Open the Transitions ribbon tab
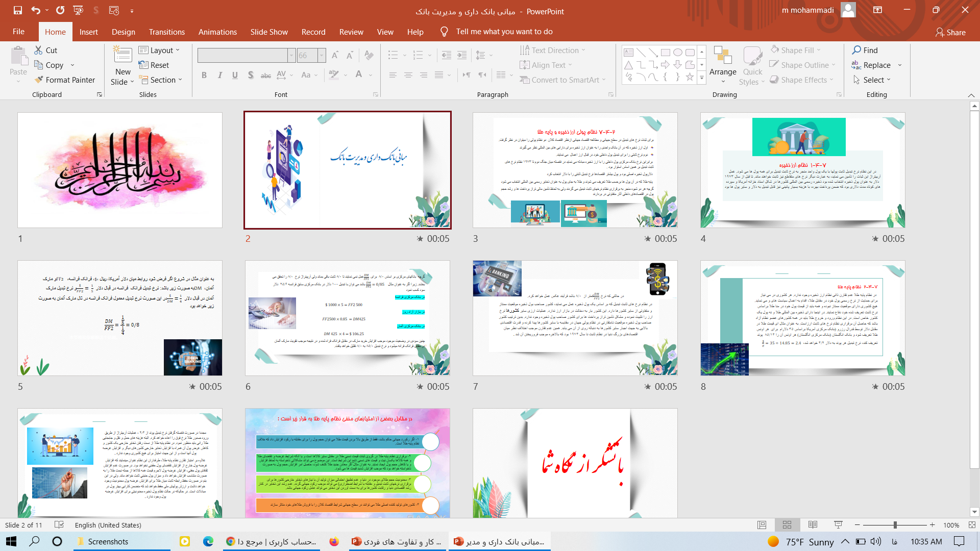The image size is (980, 551). coord(166,32)
